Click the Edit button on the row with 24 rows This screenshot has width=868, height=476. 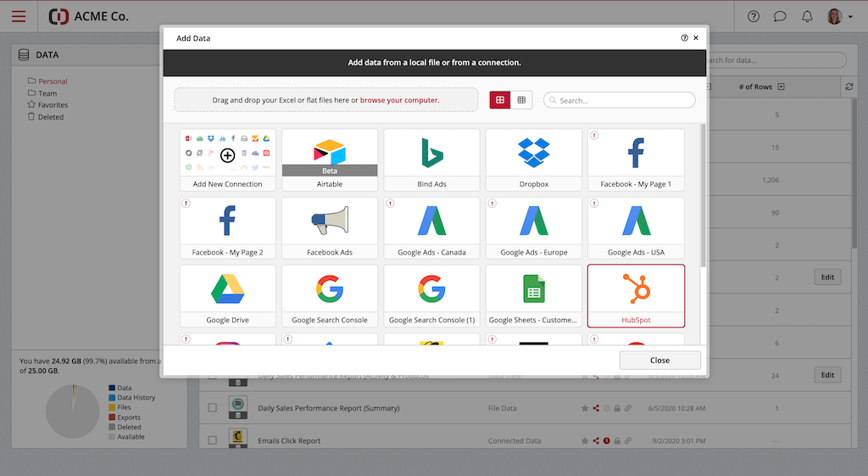827,375
